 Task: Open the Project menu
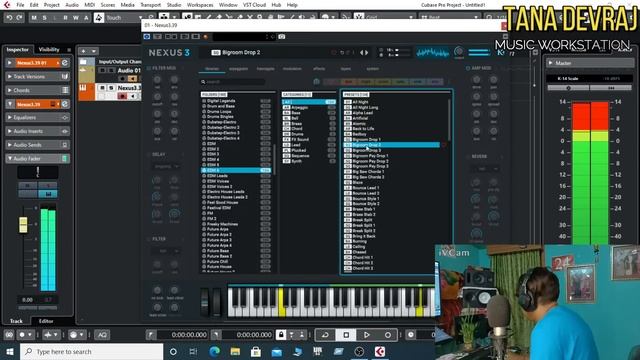tap(51, 5)
